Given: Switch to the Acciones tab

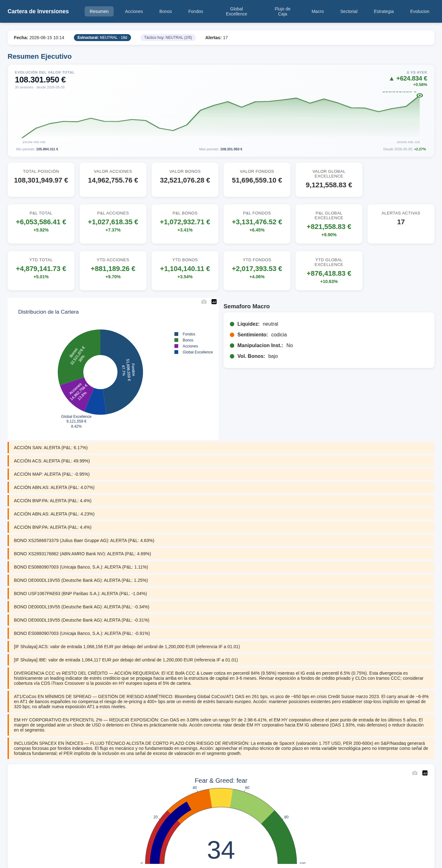Looking at the screenshot, I should click(134, 11).
